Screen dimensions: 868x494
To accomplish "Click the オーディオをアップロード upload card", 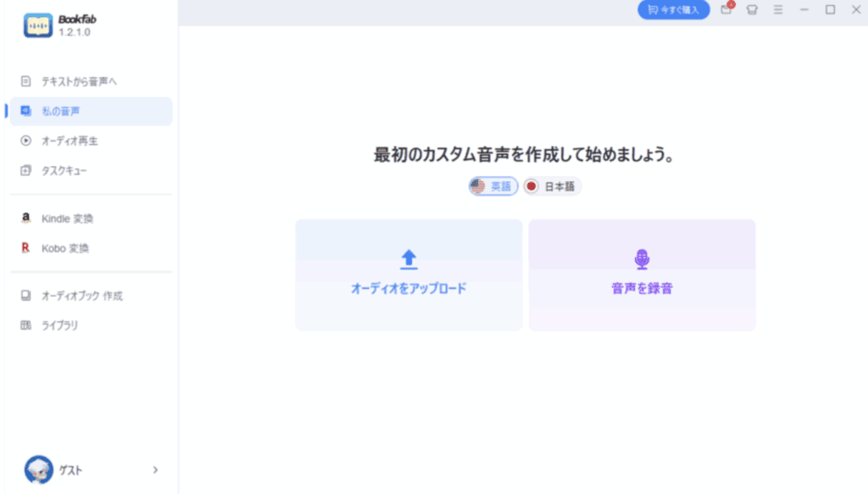I will (x=409, y=275).
